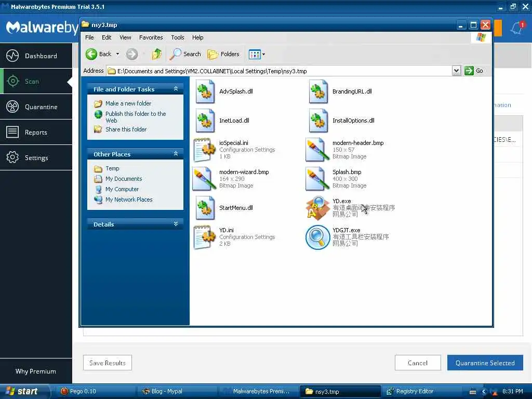Screen dimensions: 532x399
Task: Open Malwarebytes Settings gear item
Action: 36,158
